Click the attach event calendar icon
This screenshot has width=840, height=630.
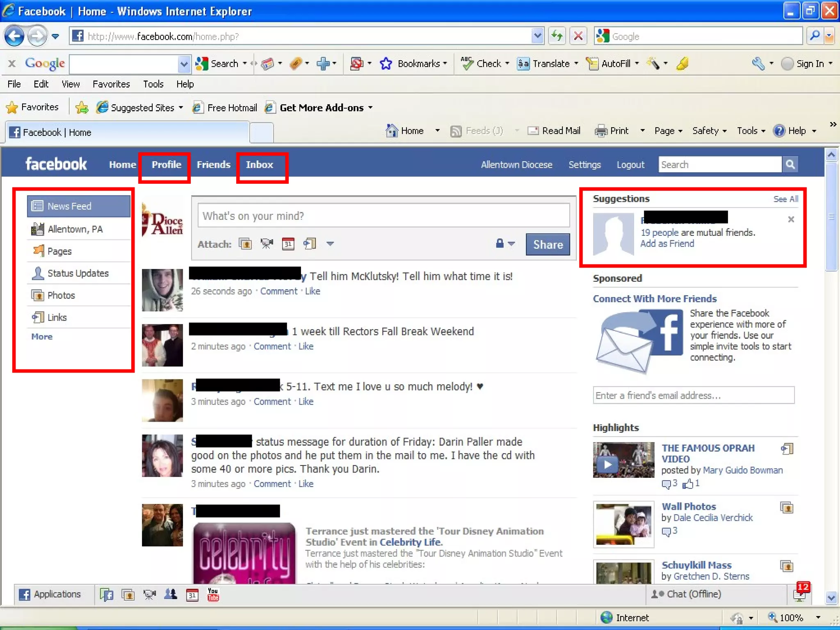coord(288,244)
